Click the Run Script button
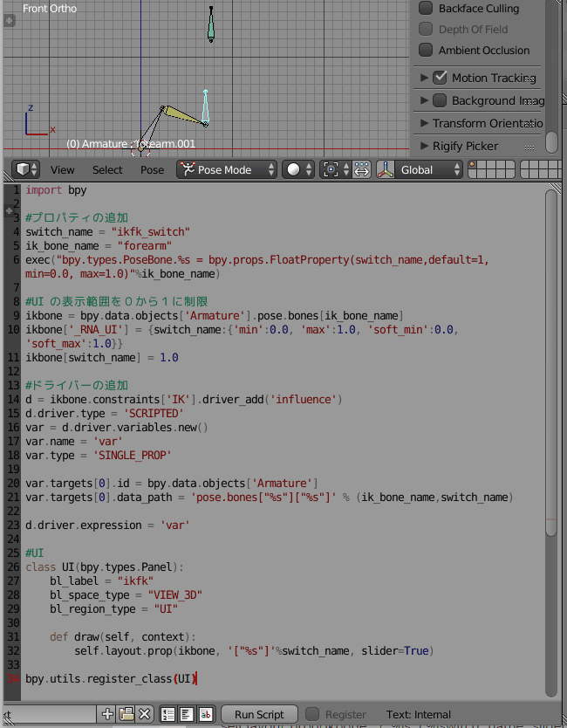567x728 pixels. (x=259, y=714)
